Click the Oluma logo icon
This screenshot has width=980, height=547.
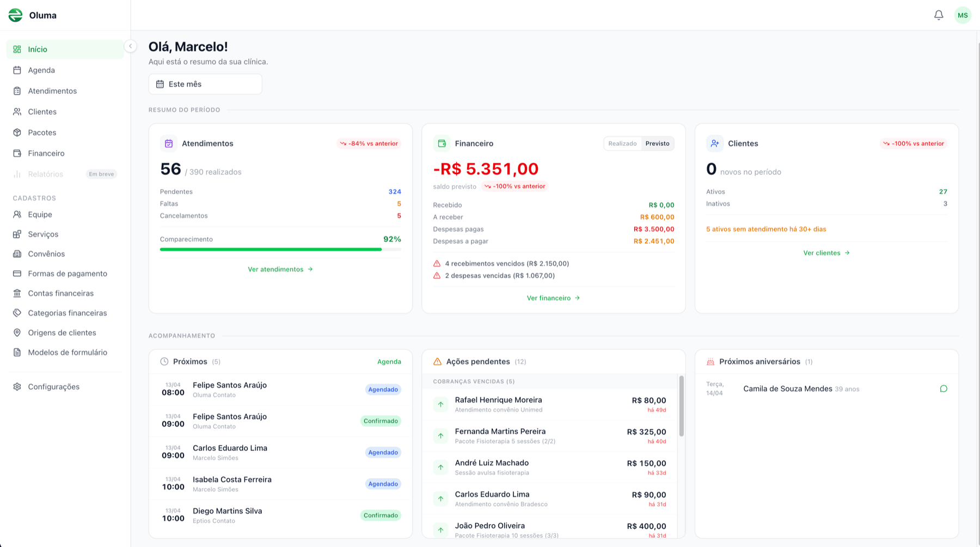pos(16,15)
